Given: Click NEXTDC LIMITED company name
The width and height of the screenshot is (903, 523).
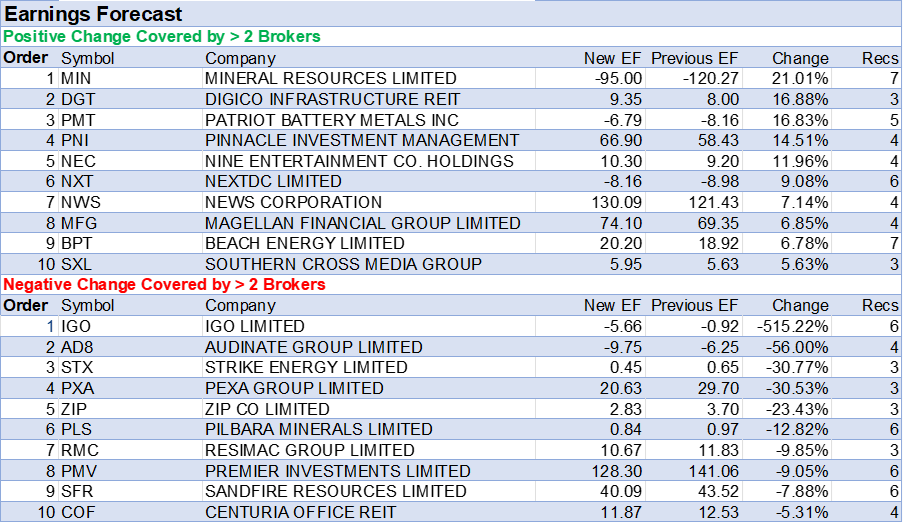Looking at the screenshot, I should (273, 182).
